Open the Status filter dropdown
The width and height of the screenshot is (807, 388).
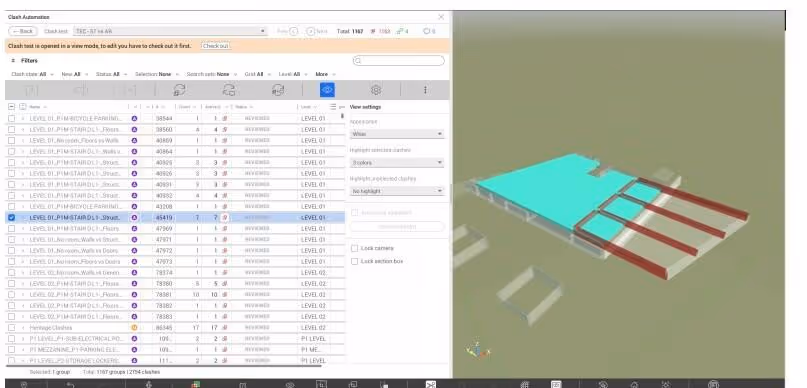(x=111, y=74)
